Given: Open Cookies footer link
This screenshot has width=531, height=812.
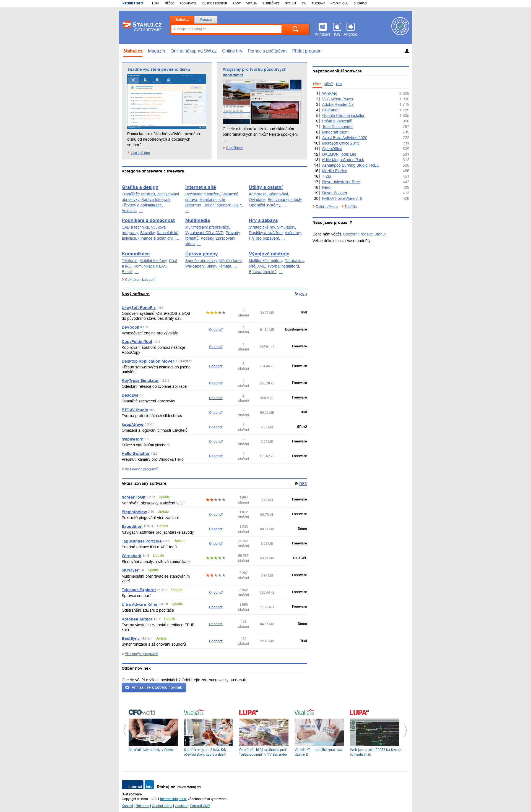Looking at the screenshot, I should tap(181, 806).
